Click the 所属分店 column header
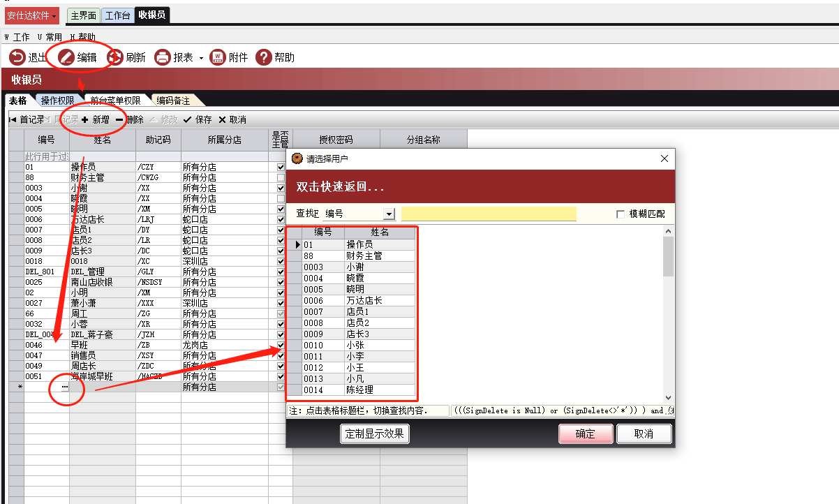839x504 pixels. pyautogui.click(x=225, y=140)
